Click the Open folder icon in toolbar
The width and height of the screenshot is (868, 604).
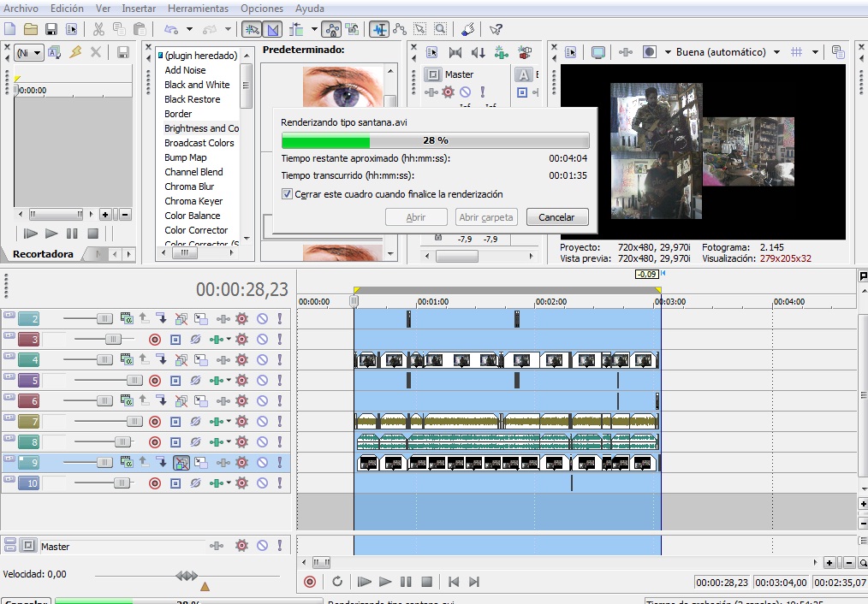point(31,29)
